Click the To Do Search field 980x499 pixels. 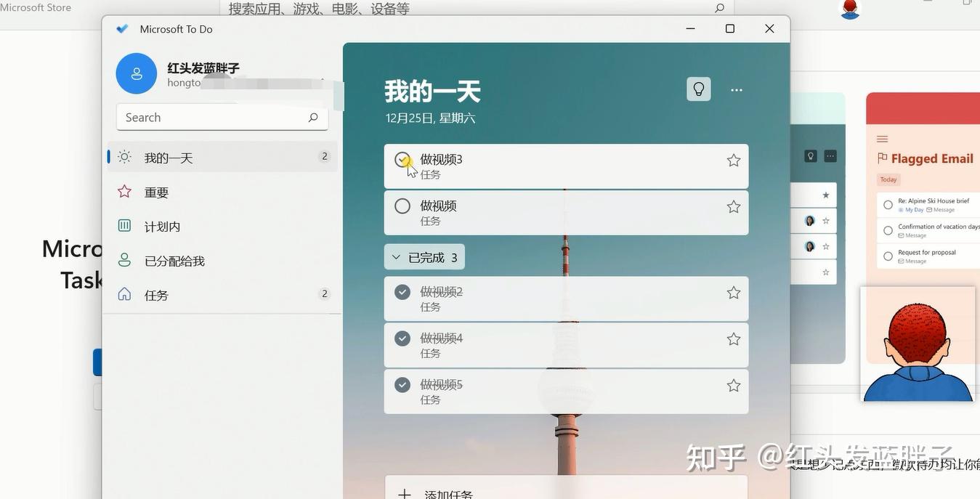(222, 117)
